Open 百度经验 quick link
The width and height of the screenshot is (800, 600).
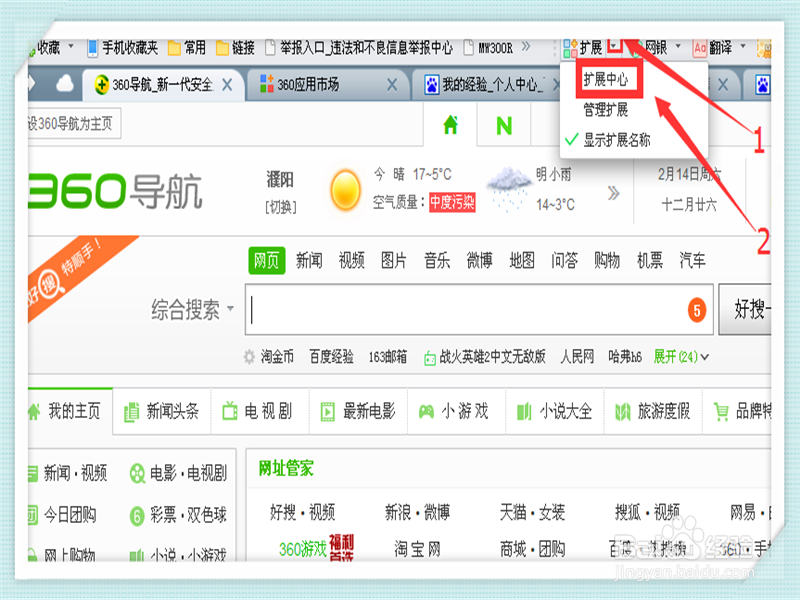pos(331,357)
